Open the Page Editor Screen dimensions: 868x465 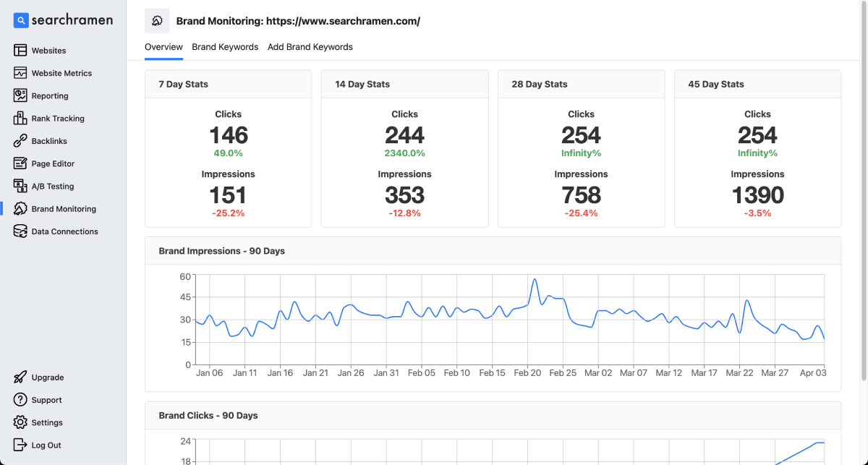pyautogui.click(x=53, y=163)
